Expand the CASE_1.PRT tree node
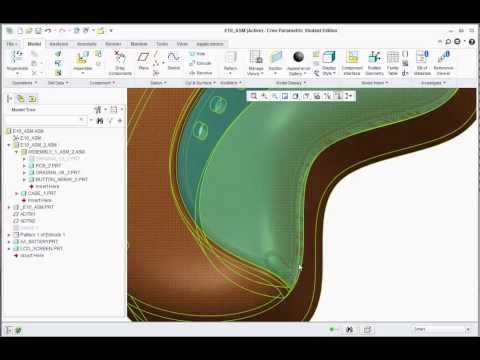 coord(17,193)
